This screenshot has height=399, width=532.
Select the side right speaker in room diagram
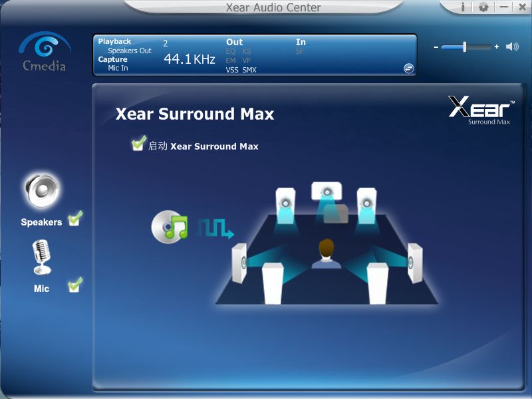point(415,263)
